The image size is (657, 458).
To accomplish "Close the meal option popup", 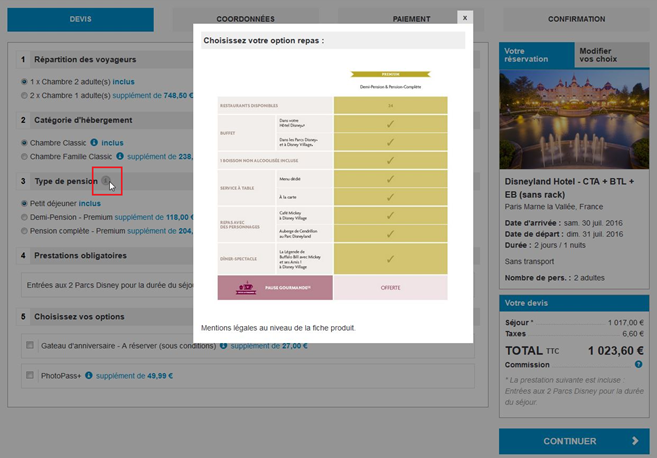I will point(464,17).
